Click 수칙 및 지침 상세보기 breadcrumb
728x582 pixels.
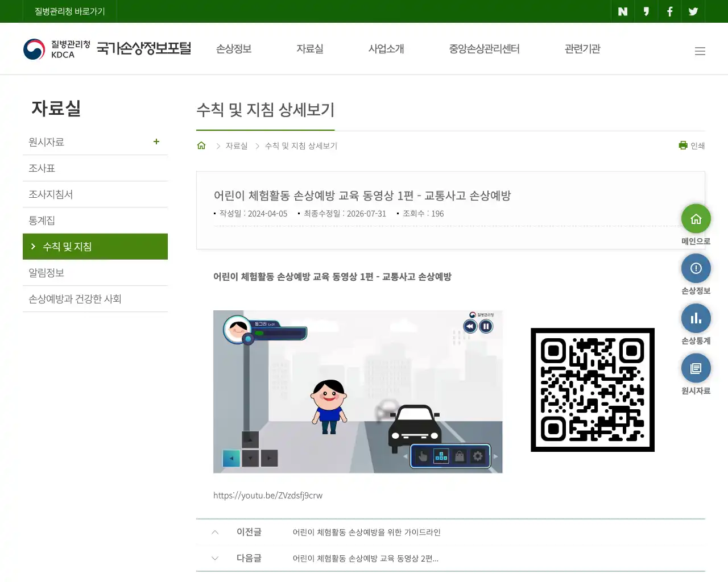[x=301, y=146]
